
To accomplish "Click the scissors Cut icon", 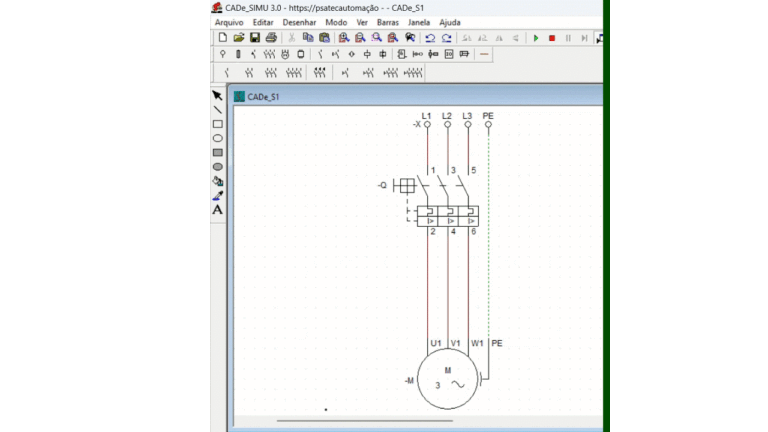I will (x=291, y=38).
